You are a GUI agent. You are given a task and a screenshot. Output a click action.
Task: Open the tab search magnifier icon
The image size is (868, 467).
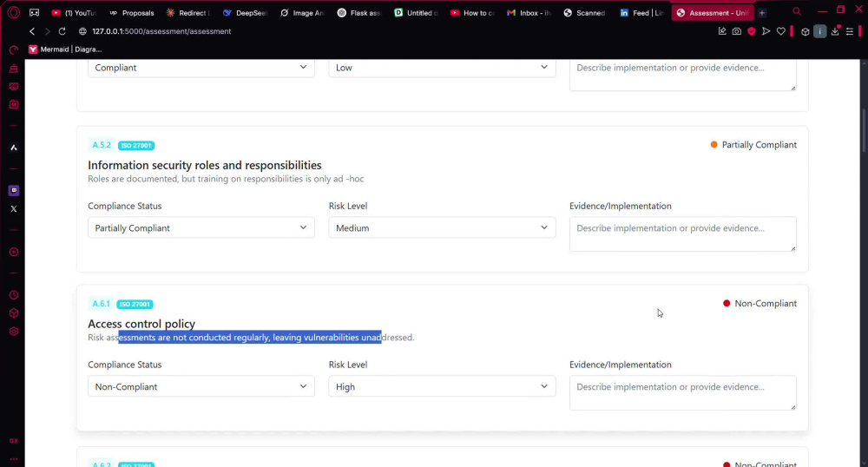(797, 11)
